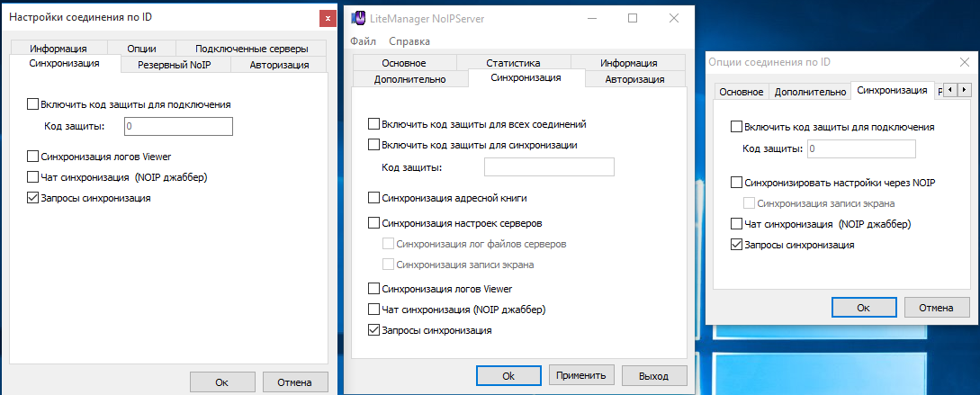The width and height of the screenshot is (980, 395).
Task: Toggle Синхронизация записи экрана in Опции window
Action: [x=749, y=203]
